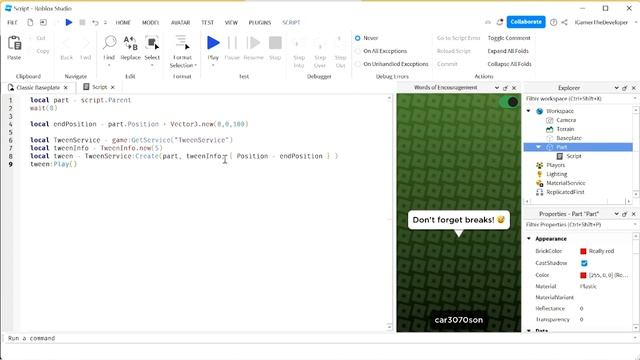The width and height of the screenshot is (640, 360).
Task: Toggle the Words of Encouragement switch
Action: pyautogui.click(x=510, y=102)
